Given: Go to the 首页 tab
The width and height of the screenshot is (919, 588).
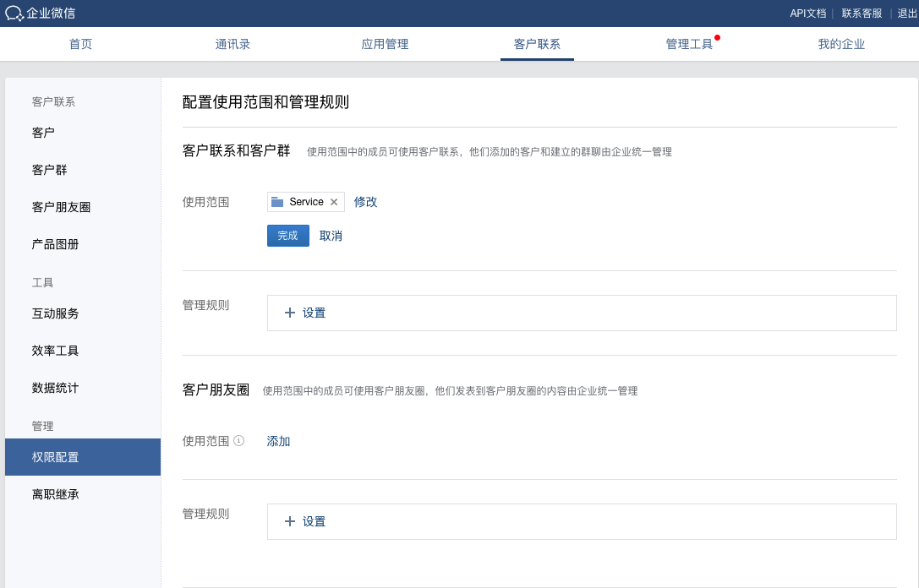Looking at the screenshot, I should pos(81,44).
